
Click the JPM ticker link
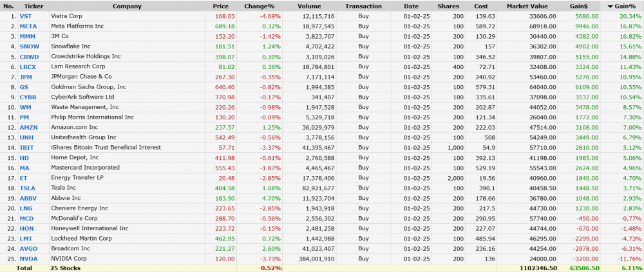(x=26, y=76)
